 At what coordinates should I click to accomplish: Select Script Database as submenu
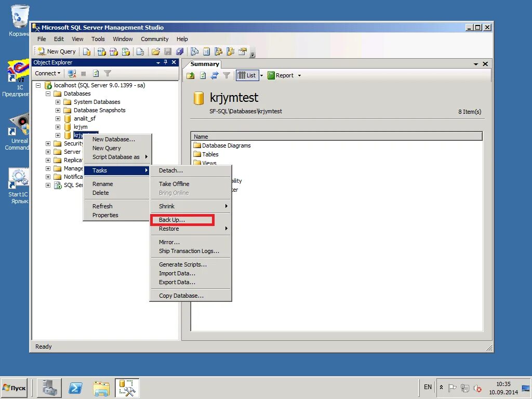point(117,157)
